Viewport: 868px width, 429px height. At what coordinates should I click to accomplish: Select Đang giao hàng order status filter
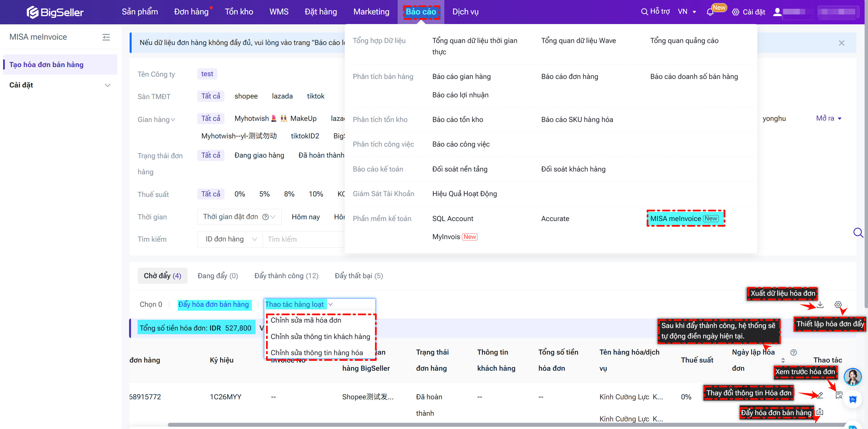(259, 155)
